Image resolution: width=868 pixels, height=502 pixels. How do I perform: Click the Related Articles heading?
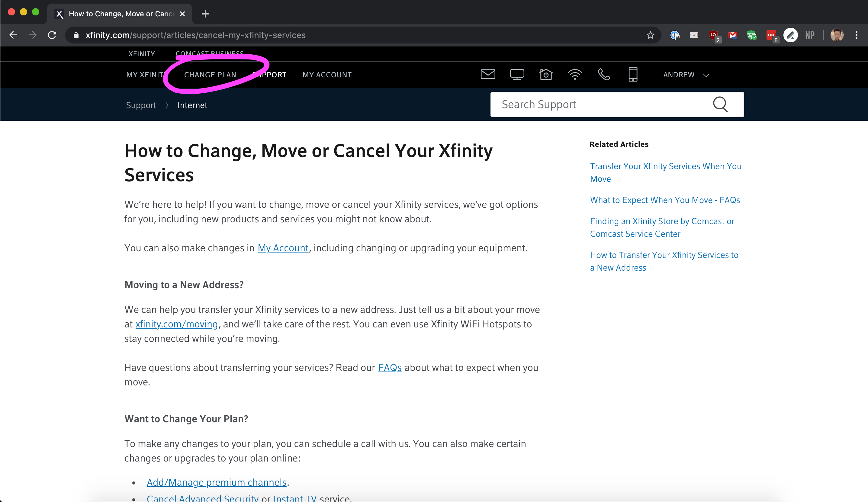619,144
